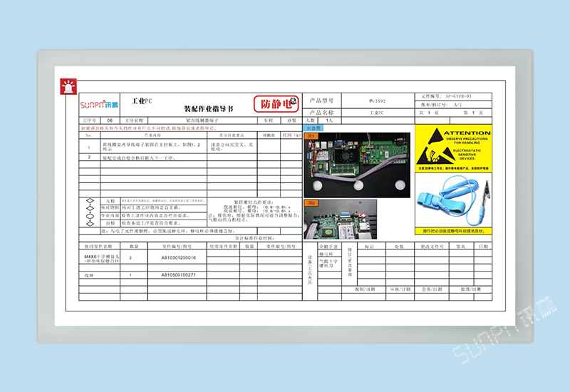Click the orange 图2 label tag

[311, 203]
